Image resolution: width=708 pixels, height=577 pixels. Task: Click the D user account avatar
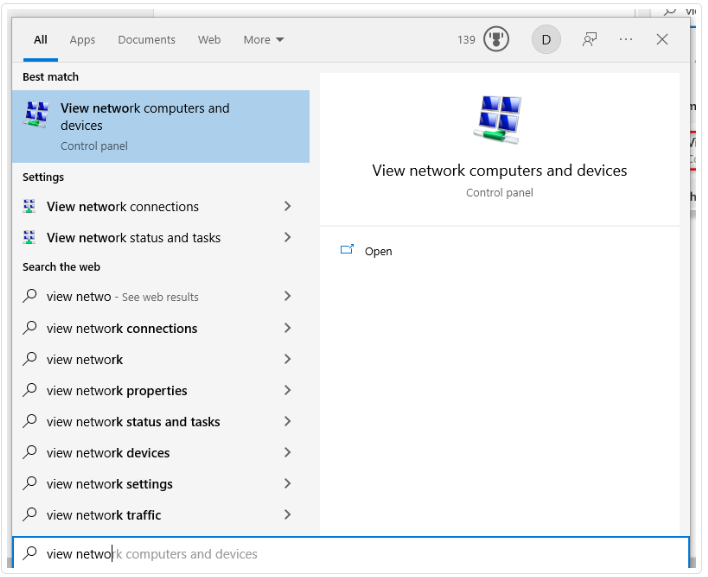pyautogui.click(x=546, y=40)
